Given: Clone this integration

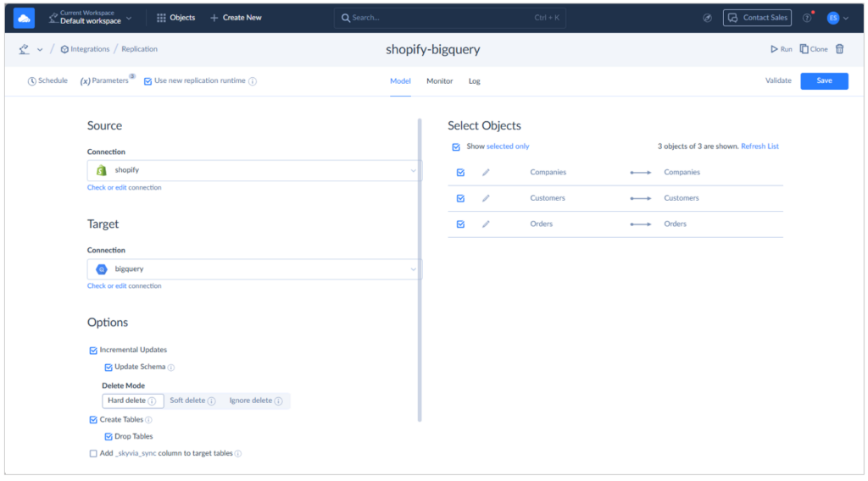Looking at the screenshot, I should 814,49.
